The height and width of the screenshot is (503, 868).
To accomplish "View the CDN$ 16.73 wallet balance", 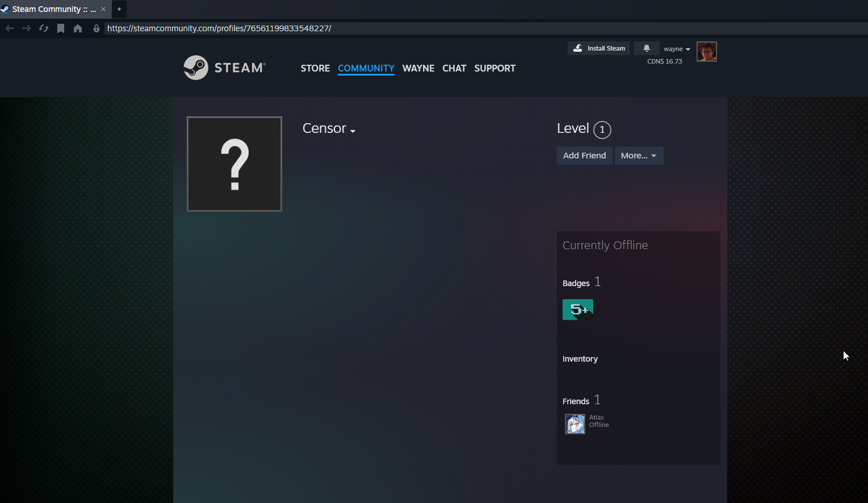I will [665, 61].
